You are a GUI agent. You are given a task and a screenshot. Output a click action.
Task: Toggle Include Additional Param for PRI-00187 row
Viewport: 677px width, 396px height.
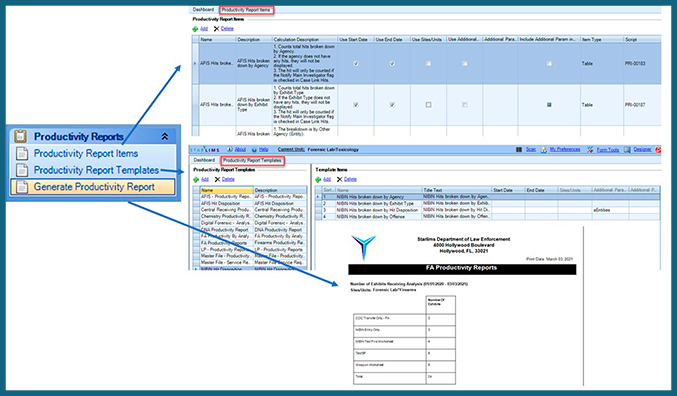(549, 105)
